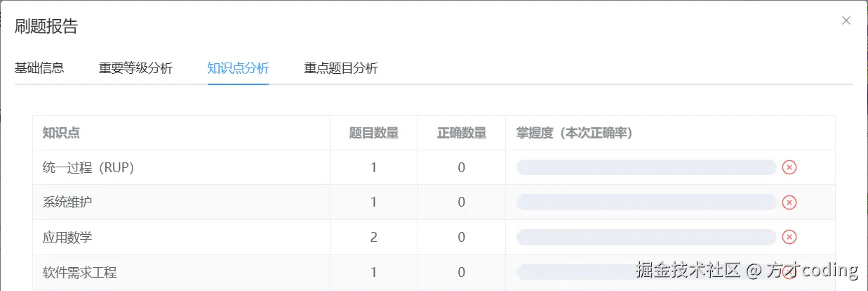Select the 统一过程 (RUP) knowledge point row
Screen dimensions: 868x291
(88, 167)
